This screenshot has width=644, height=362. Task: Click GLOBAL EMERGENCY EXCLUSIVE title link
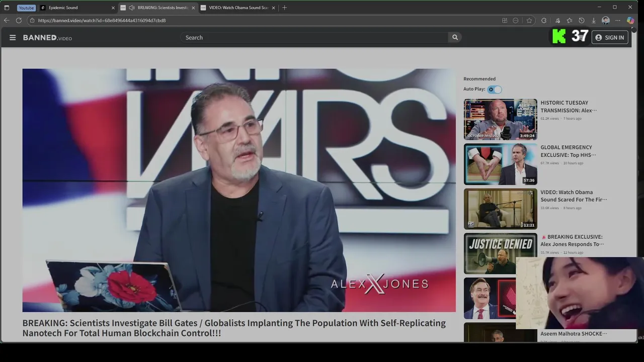[569, 151]
